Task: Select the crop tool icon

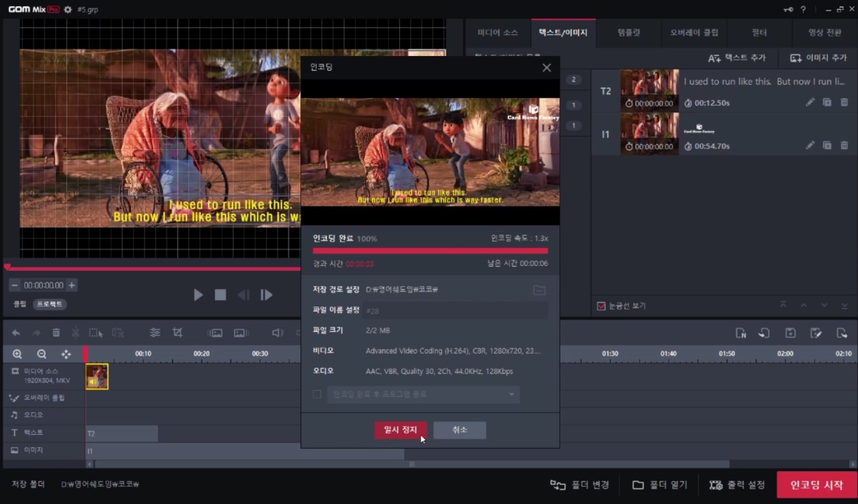Action: (x=177, y=333)
